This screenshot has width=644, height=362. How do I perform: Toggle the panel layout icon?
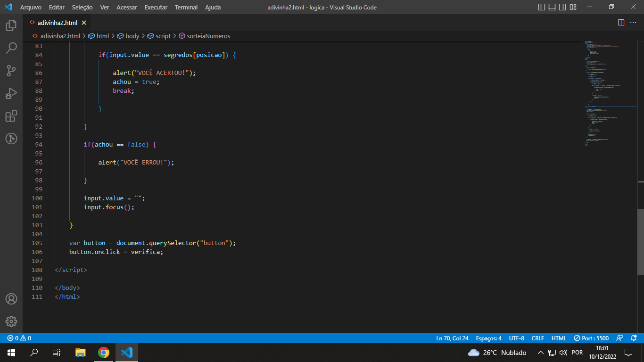click(552, 7)
